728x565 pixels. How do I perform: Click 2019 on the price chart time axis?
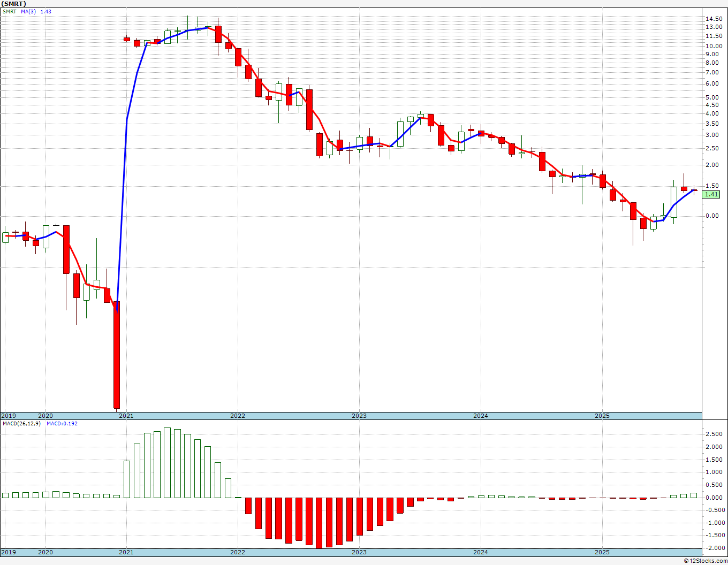(x=9, y=416)
